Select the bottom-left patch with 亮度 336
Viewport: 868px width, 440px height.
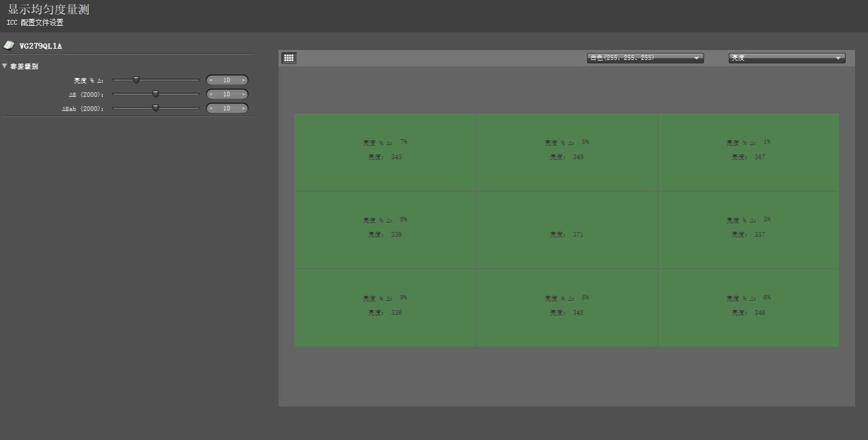click(x=385, y=307)
